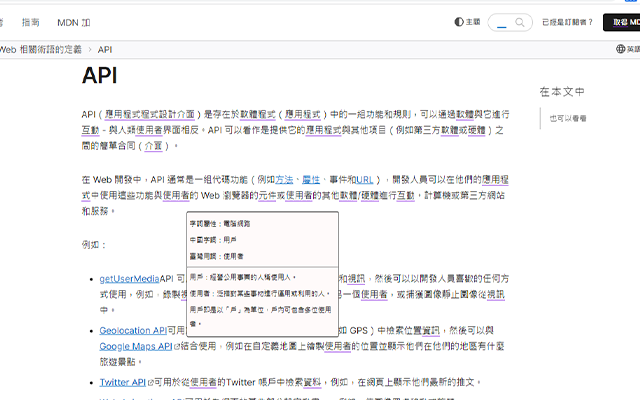The width and height of the screenshot is (640, 400).
Task: Click underlined 資料 in Twitter API bullet
Action: 312,382
